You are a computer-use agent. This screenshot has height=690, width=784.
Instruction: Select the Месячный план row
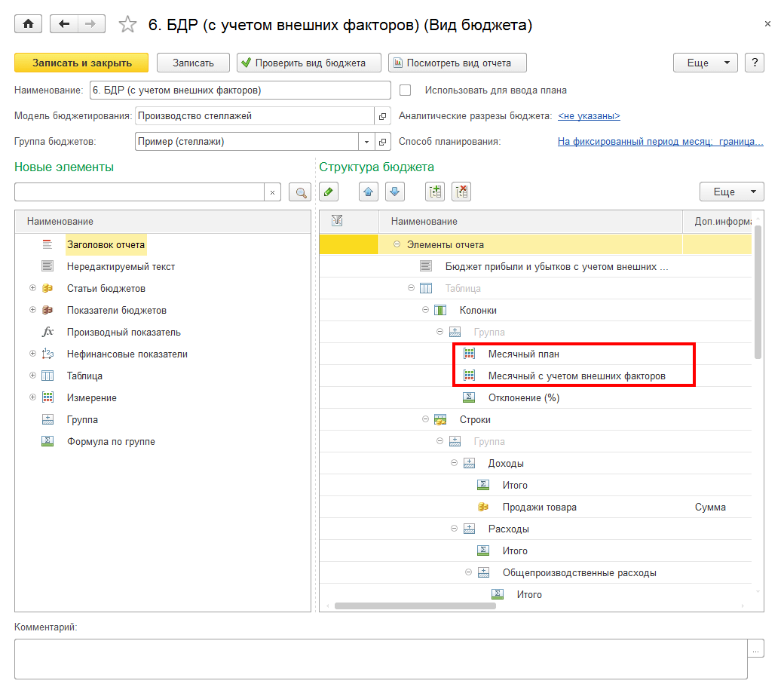tap(523, 354)
